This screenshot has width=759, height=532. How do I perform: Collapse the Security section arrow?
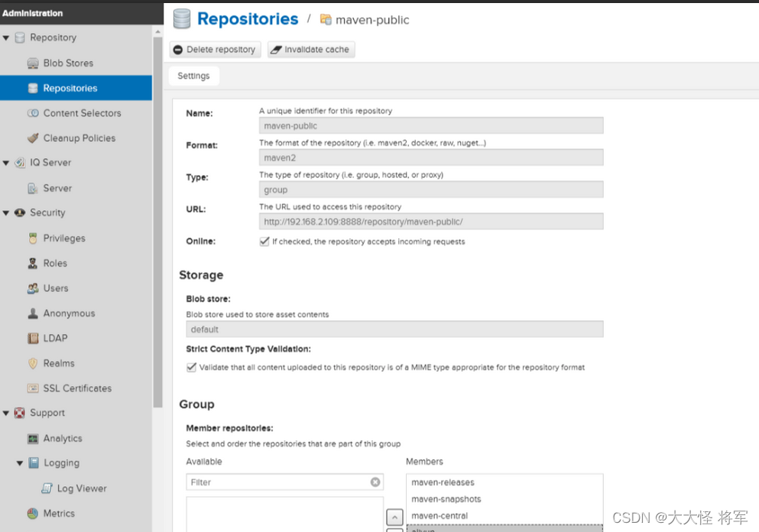(6, 213)
